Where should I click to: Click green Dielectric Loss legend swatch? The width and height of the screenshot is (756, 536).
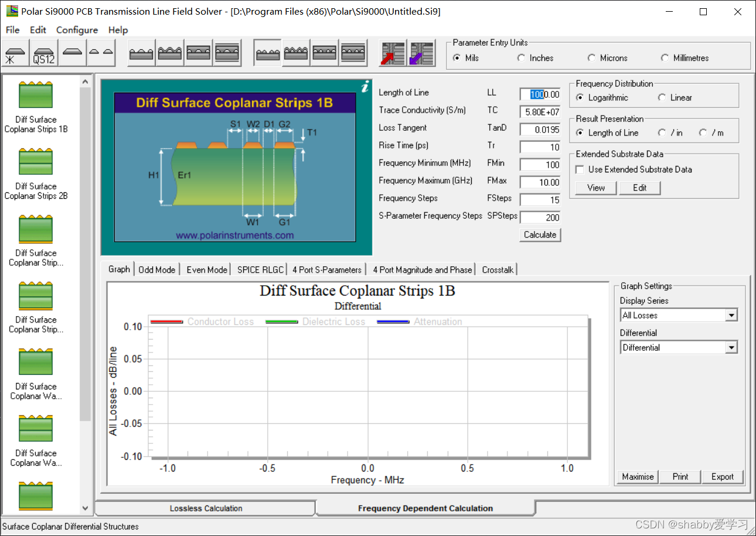282,321
